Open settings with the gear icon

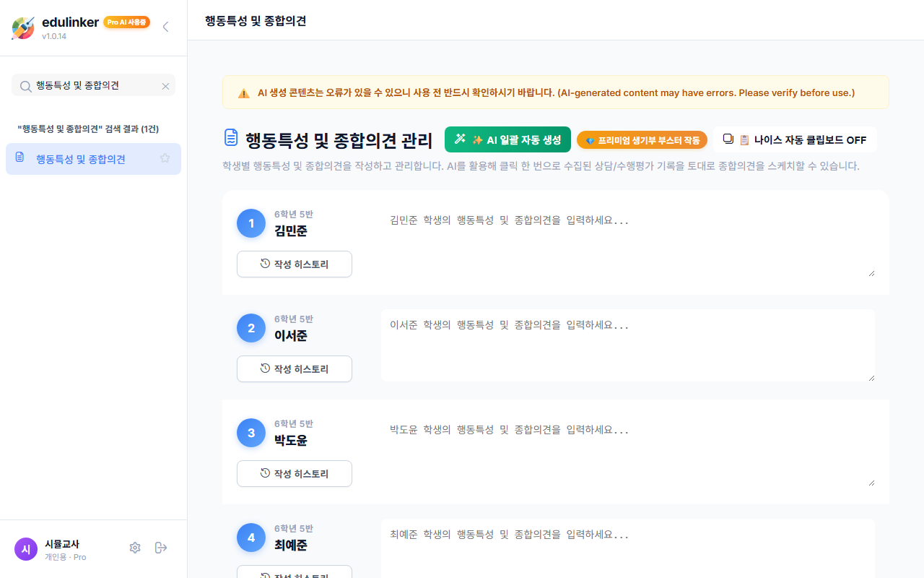(135, 548)
